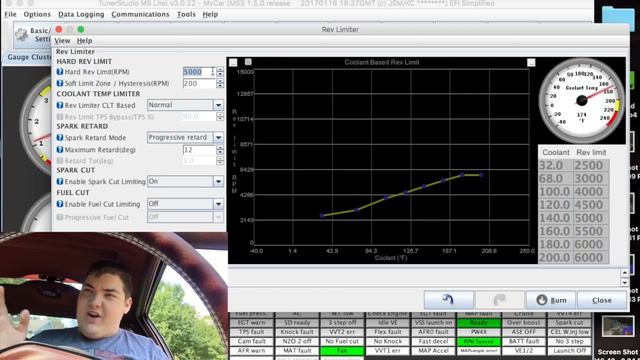The width and height of the screenshot is (640, 360).
Task: Click second small icon in graph header
Action: [248, 62]
